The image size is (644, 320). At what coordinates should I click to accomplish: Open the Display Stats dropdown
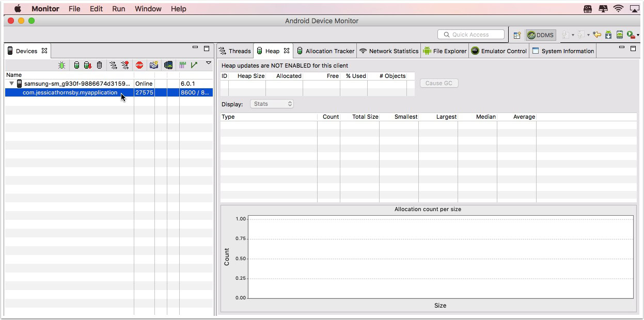[272, 103]
